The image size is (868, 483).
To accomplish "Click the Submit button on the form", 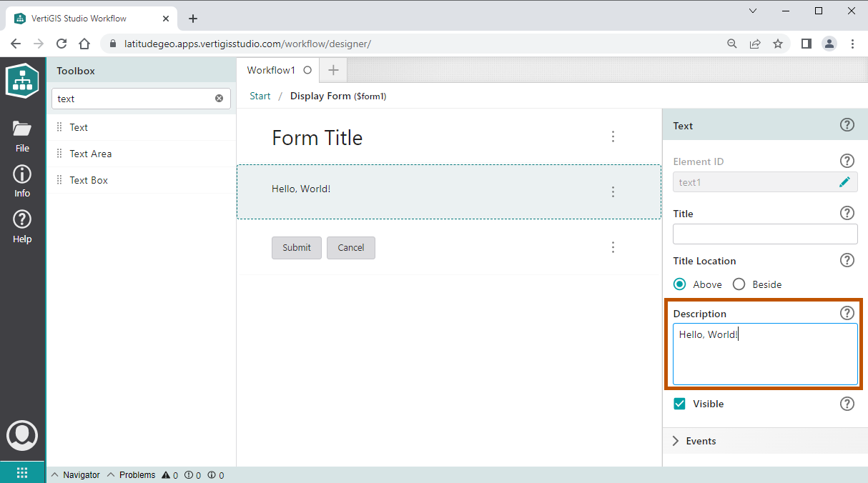I will click(x=296, y=248).
